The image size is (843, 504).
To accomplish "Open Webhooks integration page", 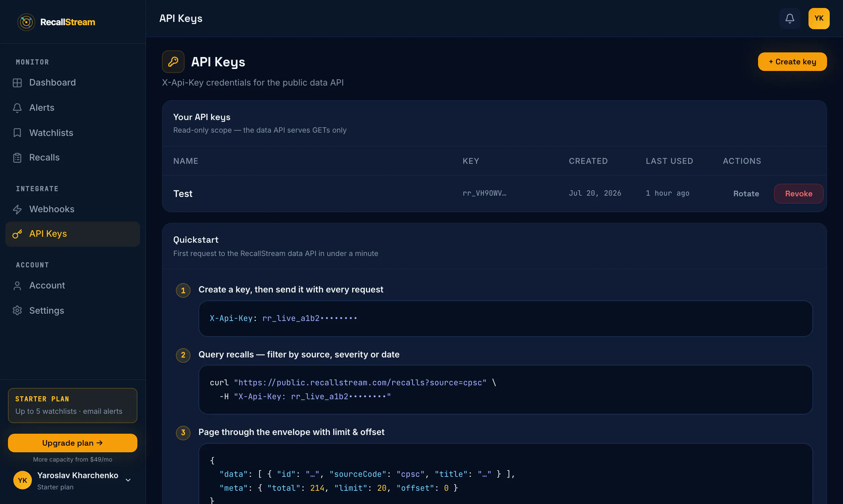I will (x=73, y=209).
